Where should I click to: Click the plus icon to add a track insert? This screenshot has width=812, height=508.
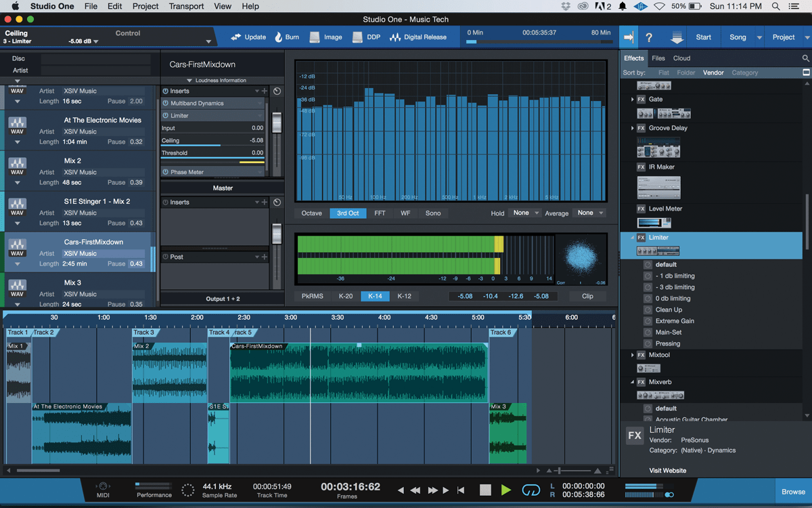tap(265, 91)
